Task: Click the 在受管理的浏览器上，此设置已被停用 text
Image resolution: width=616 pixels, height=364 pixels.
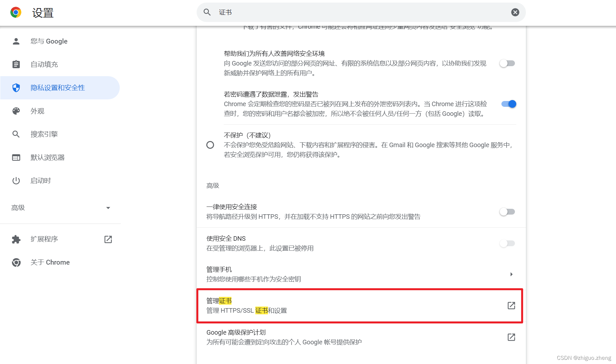Action: click(260, 248)
